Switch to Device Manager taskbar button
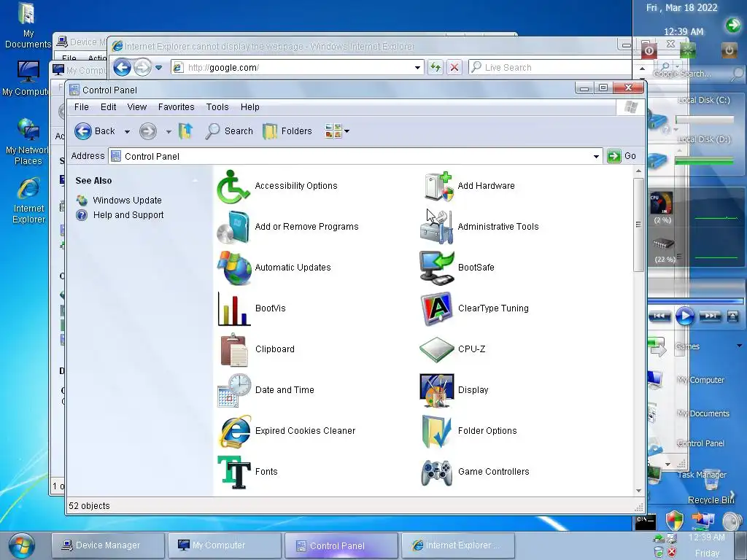Screen dimensions: 747x560 click(x=108, y=545)
